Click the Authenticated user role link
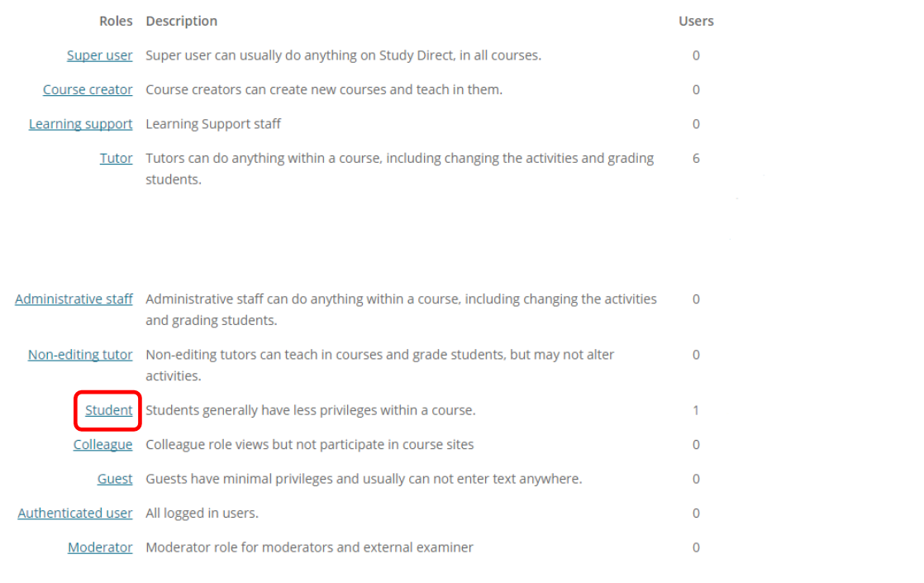This screenshot has height=583, width=924. tap(75, 514)
